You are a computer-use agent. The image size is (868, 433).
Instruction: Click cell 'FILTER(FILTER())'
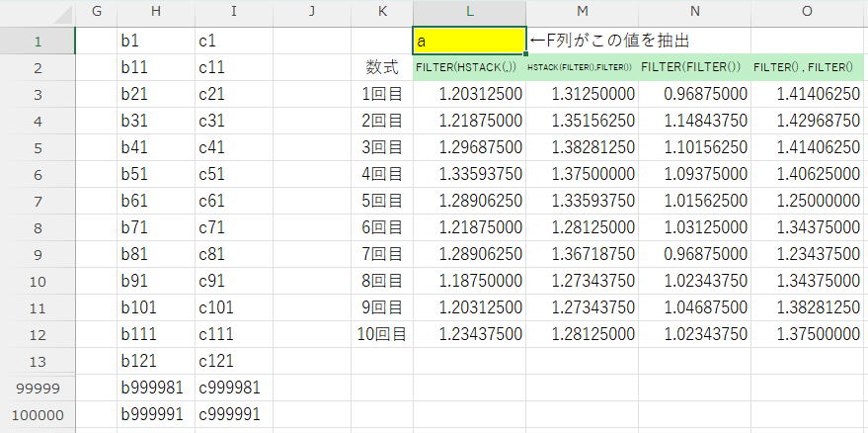point(695,67)
